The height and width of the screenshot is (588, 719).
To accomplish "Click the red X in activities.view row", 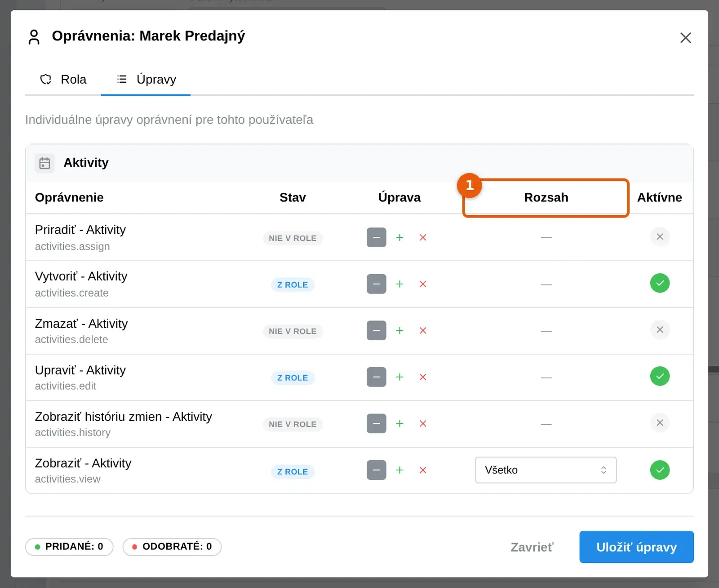I will (423, 470).
